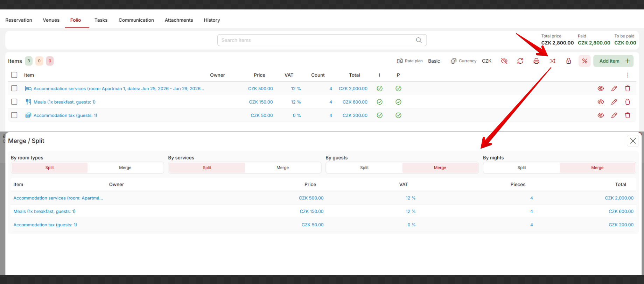The image size is (644, 284).
Task: Select Split under By nights
Action: [x=521, y=168]
